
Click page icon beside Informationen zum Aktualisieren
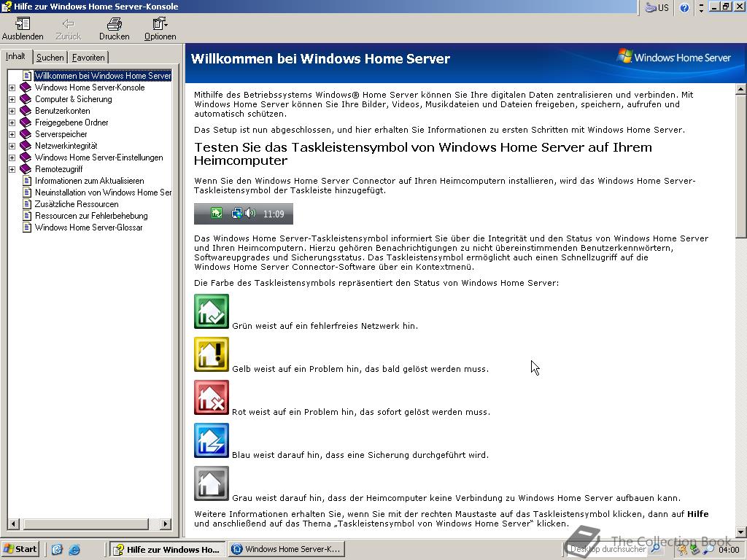(x=27, y=181)
